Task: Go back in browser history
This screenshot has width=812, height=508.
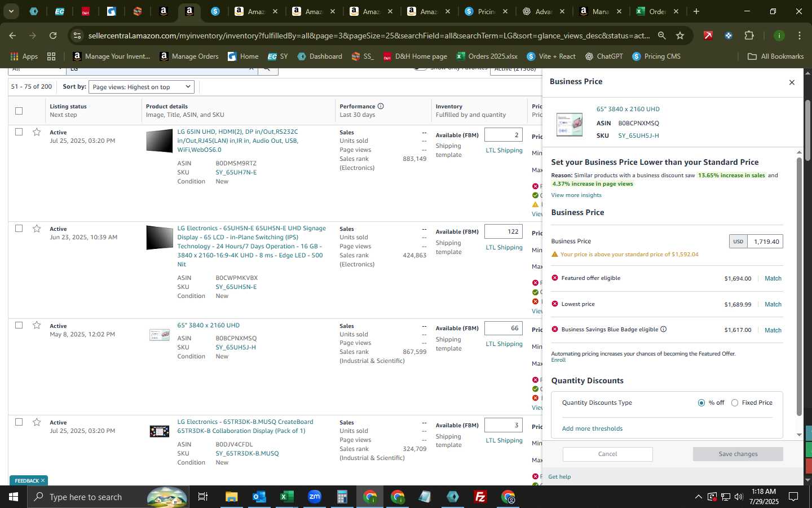Action: click(12, 36)
